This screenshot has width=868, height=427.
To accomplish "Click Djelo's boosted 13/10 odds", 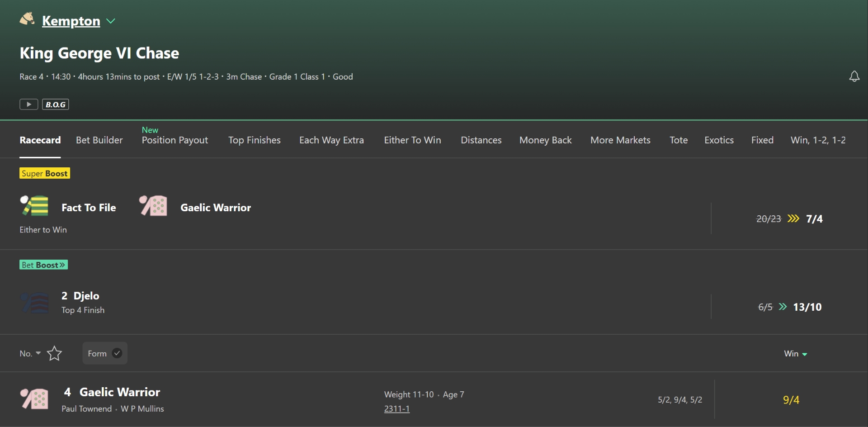I will coord(807,307).
